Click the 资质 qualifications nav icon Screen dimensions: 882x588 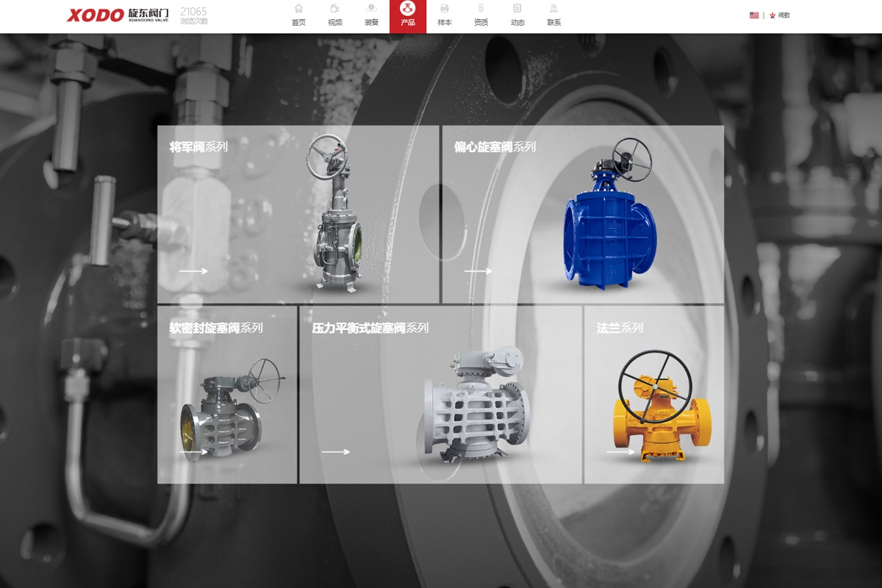coord(481,9)
